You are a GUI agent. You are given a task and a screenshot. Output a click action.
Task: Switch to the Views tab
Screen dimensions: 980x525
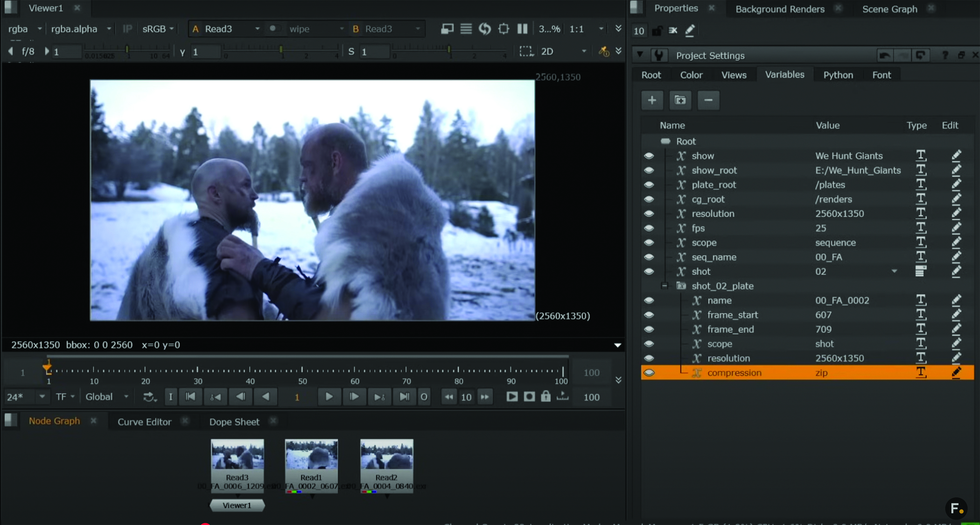point(734,75)
